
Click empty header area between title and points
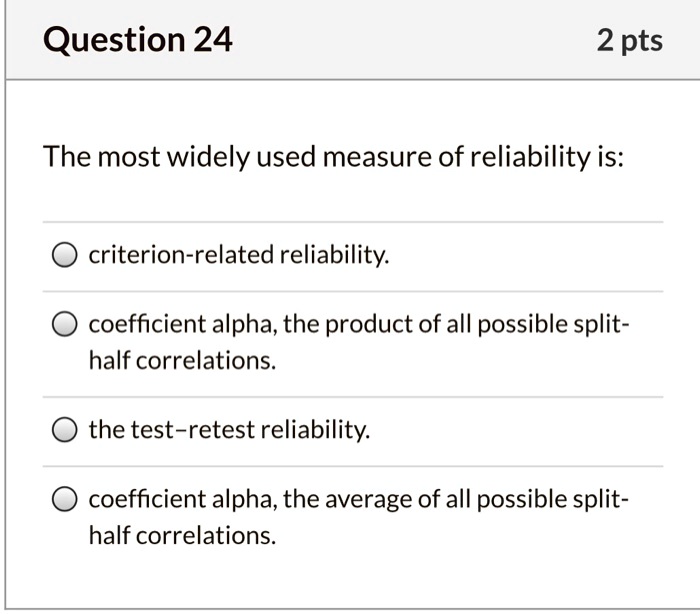(410, 41)
